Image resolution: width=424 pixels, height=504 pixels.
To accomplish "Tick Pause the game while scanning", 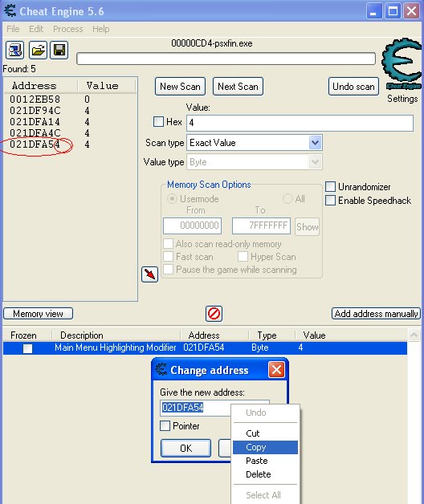I will pyautogui.click(x=168, y=270).
